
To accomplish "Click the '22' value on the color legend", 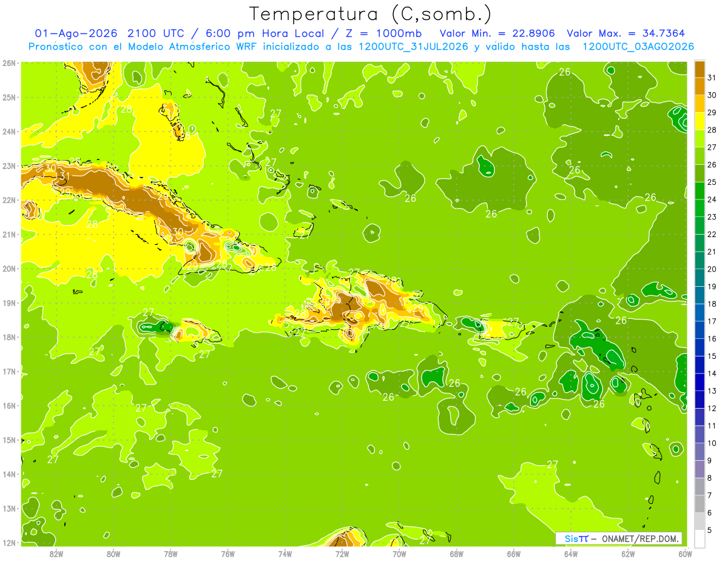I will [x=712, y=234].
